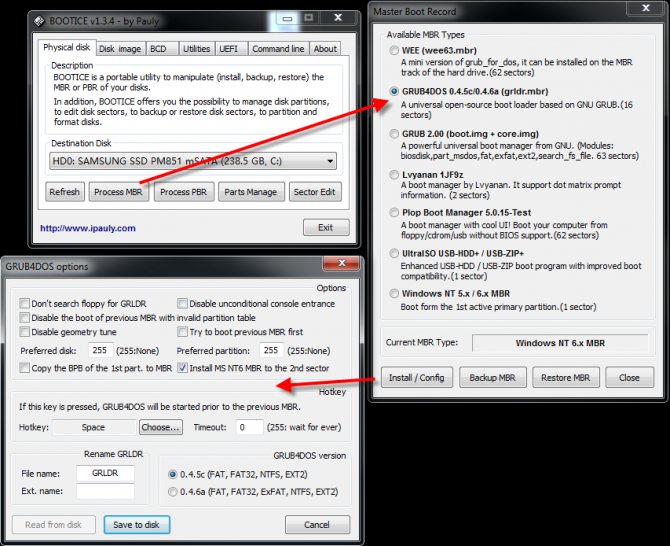This screenshot has height=546, width=670.
Task: Click the Preferred partition input field
Action: tap(271, 350)
